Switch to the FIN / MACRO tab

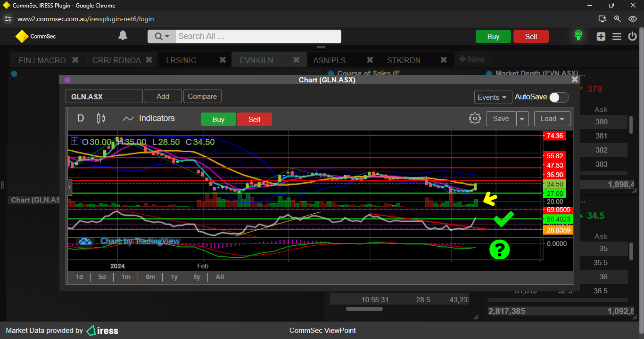click(x=42, y=60)
